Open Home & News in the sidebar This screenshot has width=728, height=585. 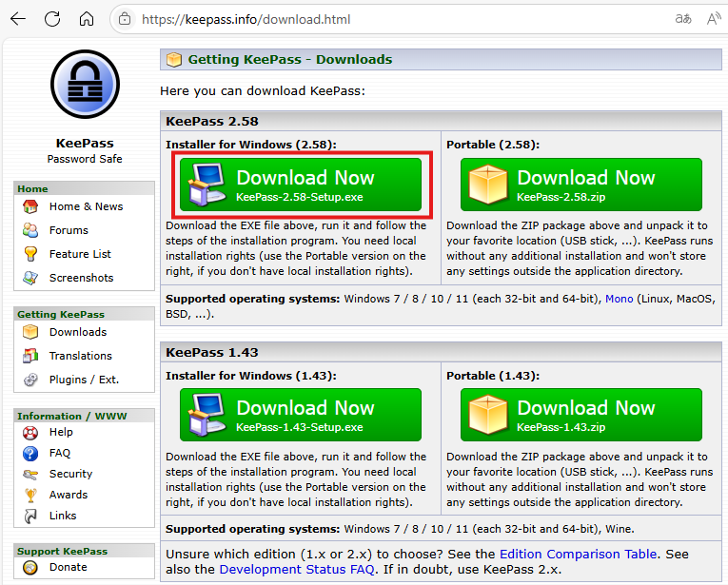pyautogui.click(x=86, y=206)
